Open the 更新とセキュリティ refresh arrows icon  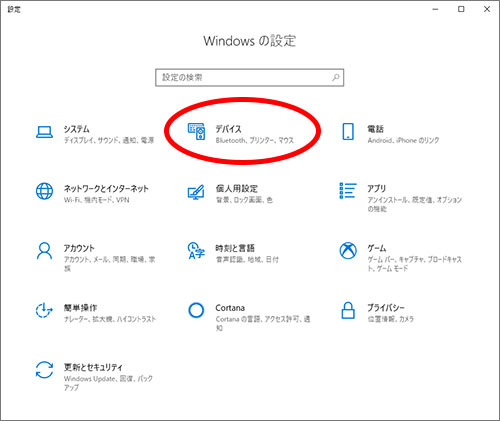pos(44,370)
